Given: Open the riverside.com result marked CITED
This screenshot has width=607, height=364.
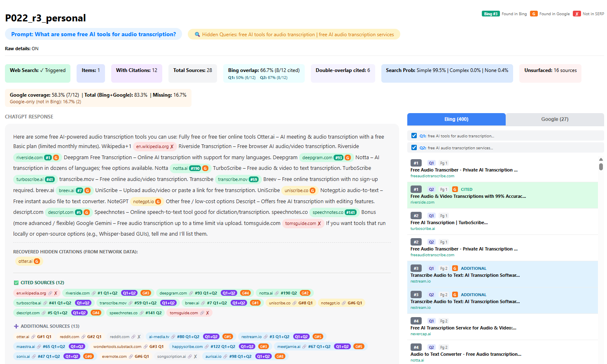Looking at the screenshot, I should [x=502, y=195].
